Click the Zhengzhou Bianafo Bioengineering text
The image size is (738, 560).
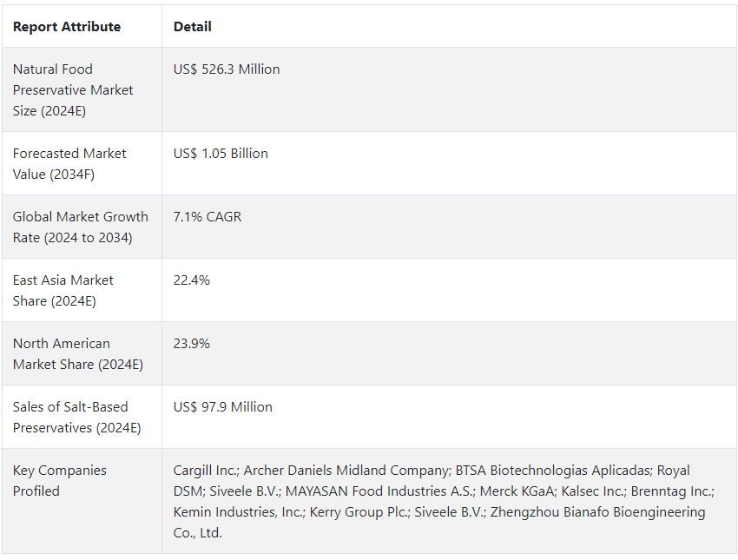tap(597, 512)
